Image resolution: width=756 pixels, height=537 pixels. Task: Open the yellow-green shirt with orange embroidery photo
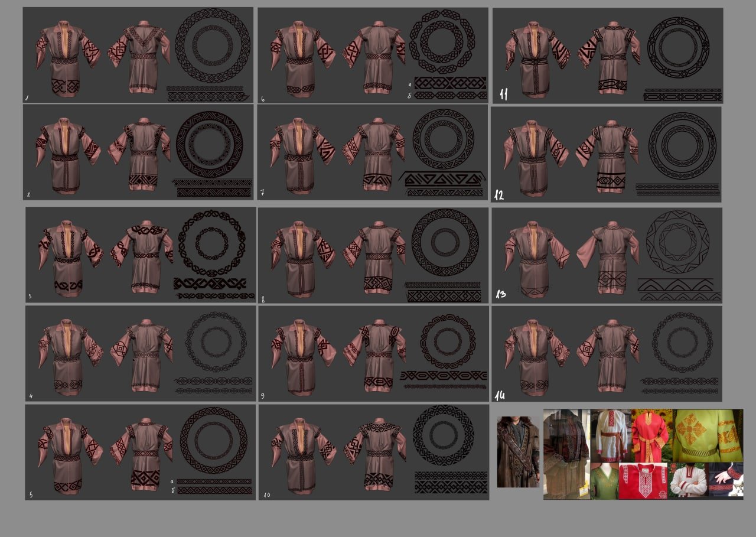click(708, 435)
